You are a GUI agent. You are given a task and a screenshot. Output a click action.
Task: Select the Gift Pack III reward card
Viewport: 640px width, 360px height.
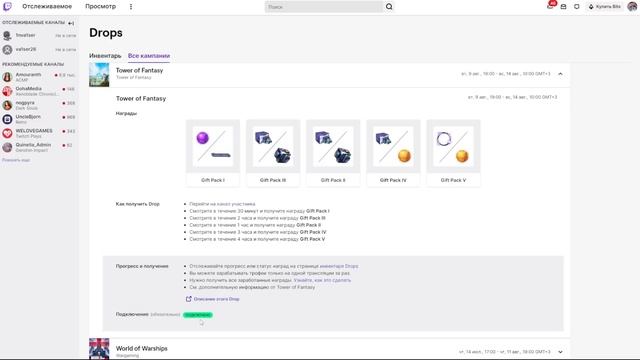pos(273,153)
